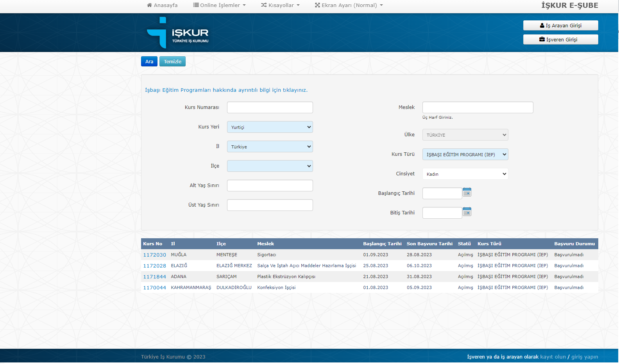
Task: Open the İl province dropdown
Action: pos(270,146)
